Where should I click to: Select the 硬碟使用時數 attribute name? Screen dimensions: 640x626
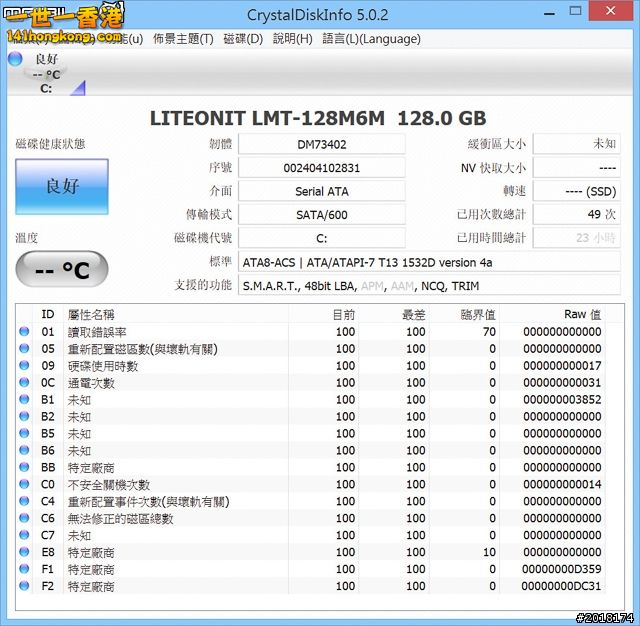[103, 366]
